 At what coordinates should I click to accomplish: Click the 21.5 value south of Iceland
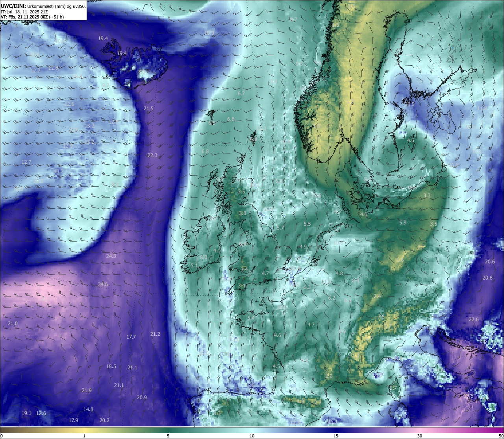tap(148, 108)
